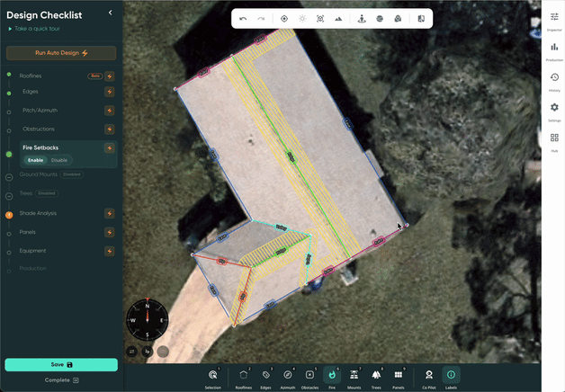Toggle the sun shading icon
The width and height of the screenshot is (565, 392).
302,19
